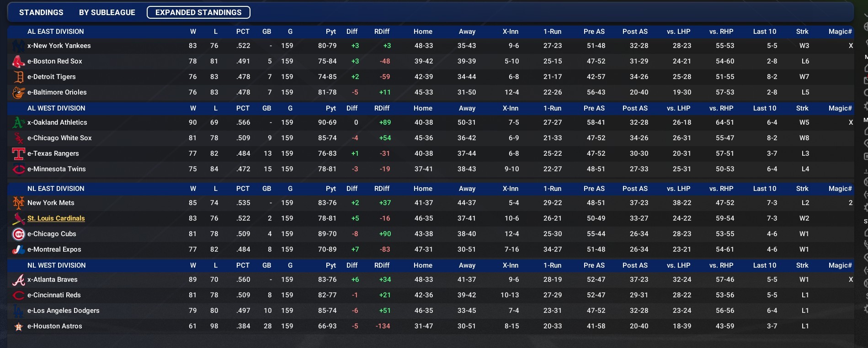Screen dimensions: 868x348
Task: Click the Boston Red Sox logo icon
Action: point(18,62)
